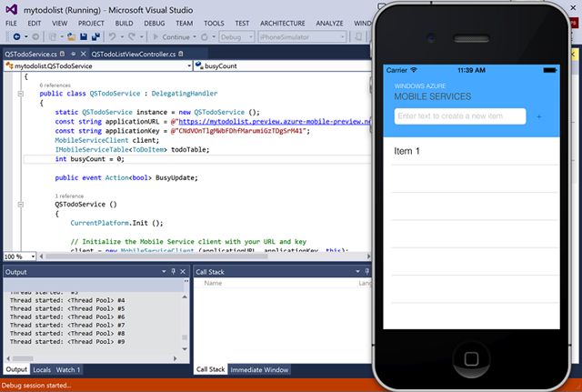Open the EDIT menu

coord(35,23)
